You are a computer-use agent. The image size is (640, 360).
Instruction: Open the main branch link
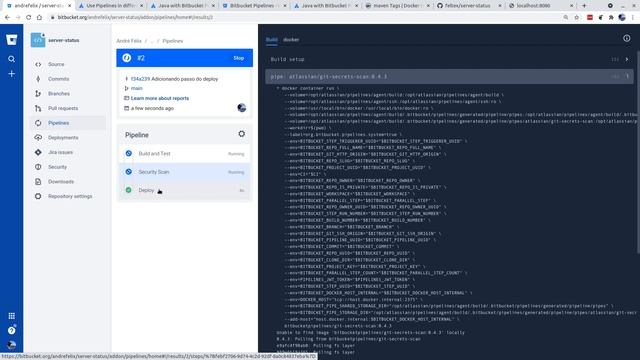[x=137, y=89]
